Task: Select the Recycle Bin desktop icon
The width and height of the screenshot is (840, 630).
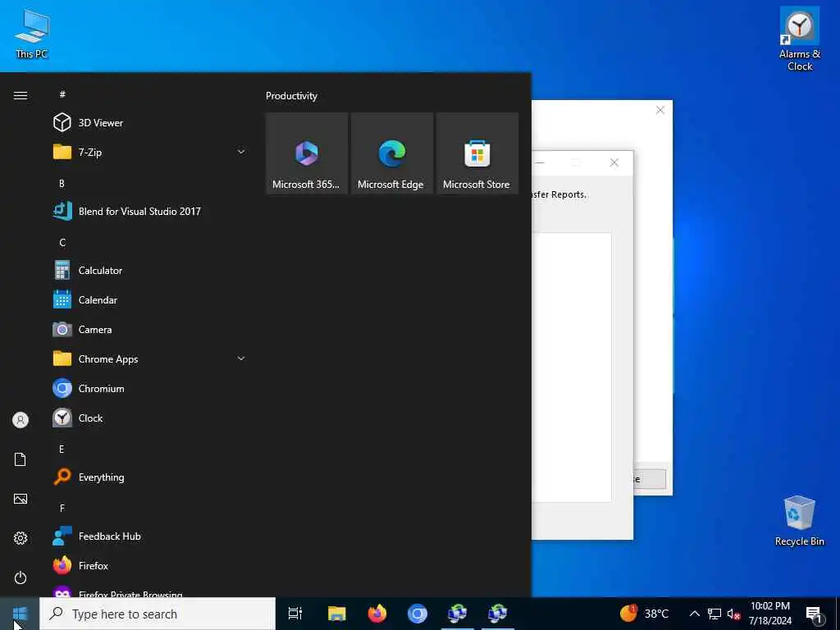Action: point(799,521)
